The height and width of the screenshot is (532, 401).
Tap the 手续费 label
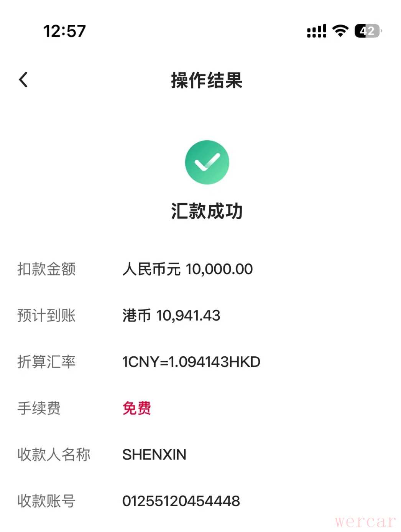click(x=39, y=408)
